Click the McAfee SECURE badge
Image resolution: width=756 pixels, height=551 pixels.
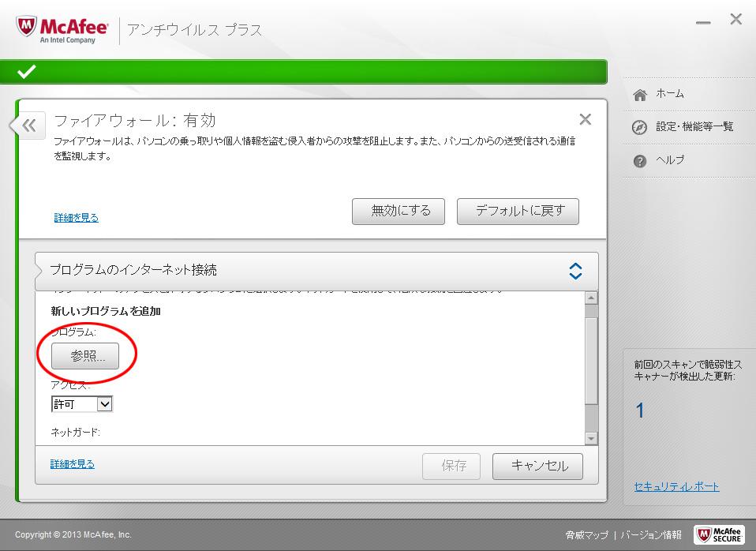click(718, 534)
